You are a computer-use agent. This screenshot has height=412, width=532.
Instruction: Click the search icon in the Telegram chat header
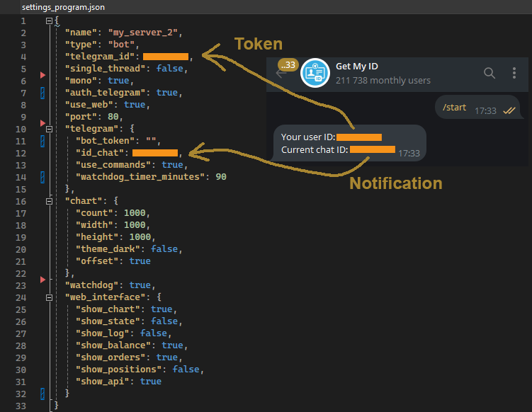click(489, 73)
